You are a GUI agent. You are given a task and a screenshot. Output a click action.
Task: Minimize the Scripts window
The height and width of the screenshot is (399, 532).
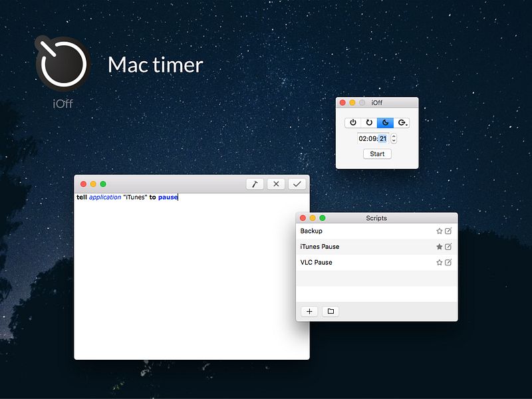pyautogui.click(x=313, y=218)
